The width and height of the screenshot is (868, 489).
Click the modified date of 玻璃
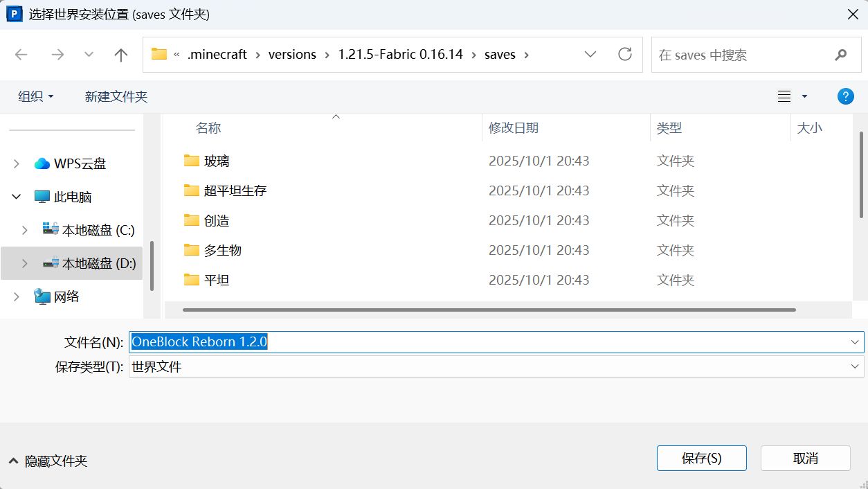pos(539,161)
